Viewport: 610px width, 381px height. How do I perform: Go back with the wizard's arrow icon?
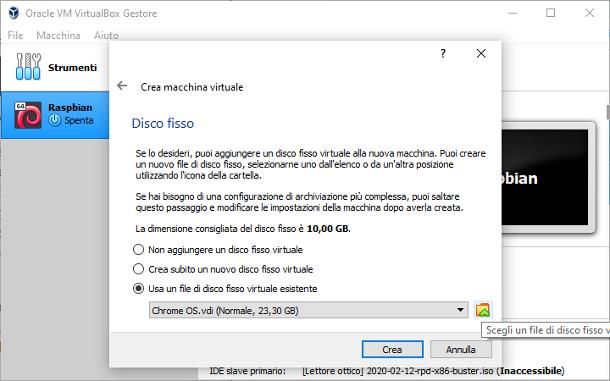pos(122,86)
